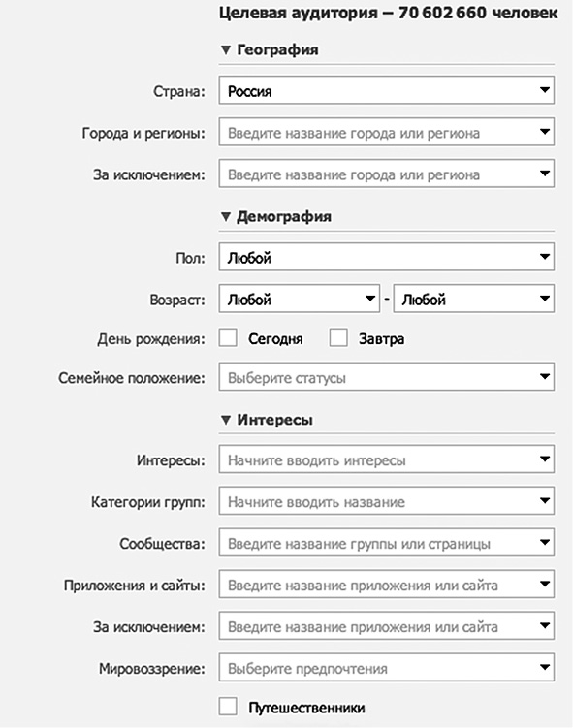This screenshot has height=728, width=573.
Task: Click the Интересы input field
Action: [386, 459]
